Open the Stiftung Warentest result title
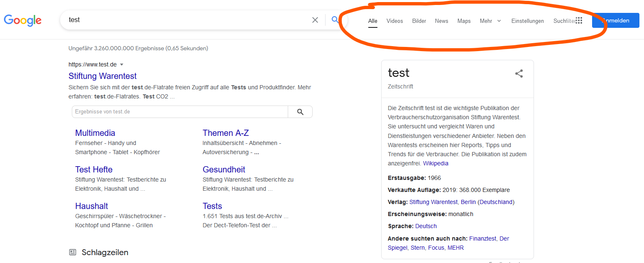This screenshot has width=644, height=263. [103, 76]
